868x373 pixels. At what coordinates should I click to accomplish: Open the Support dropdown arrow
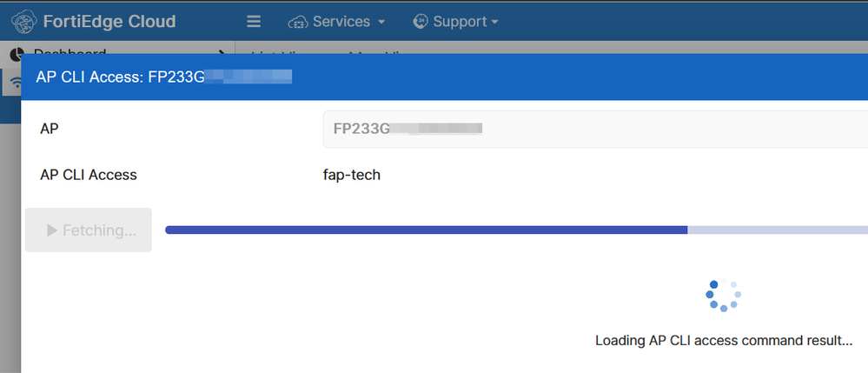[x=495, y=22]
